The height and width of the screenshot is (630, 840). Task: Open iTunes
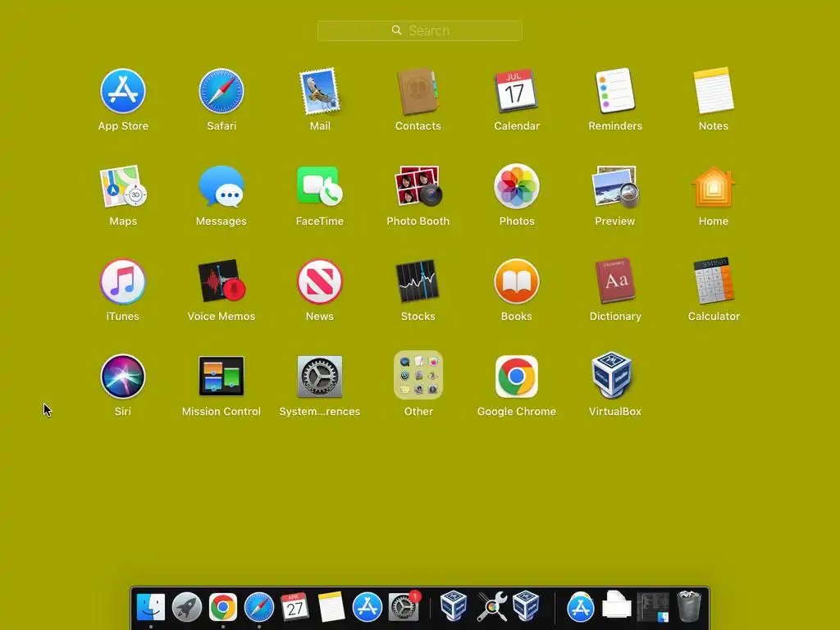click(123, 282)
